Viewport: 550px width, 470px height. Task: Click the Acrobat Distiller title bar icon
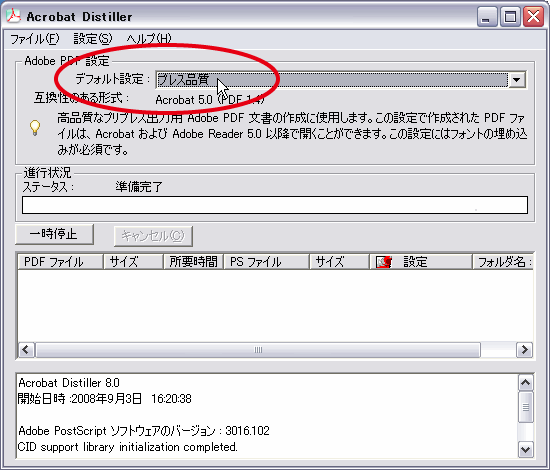[13, 16]
